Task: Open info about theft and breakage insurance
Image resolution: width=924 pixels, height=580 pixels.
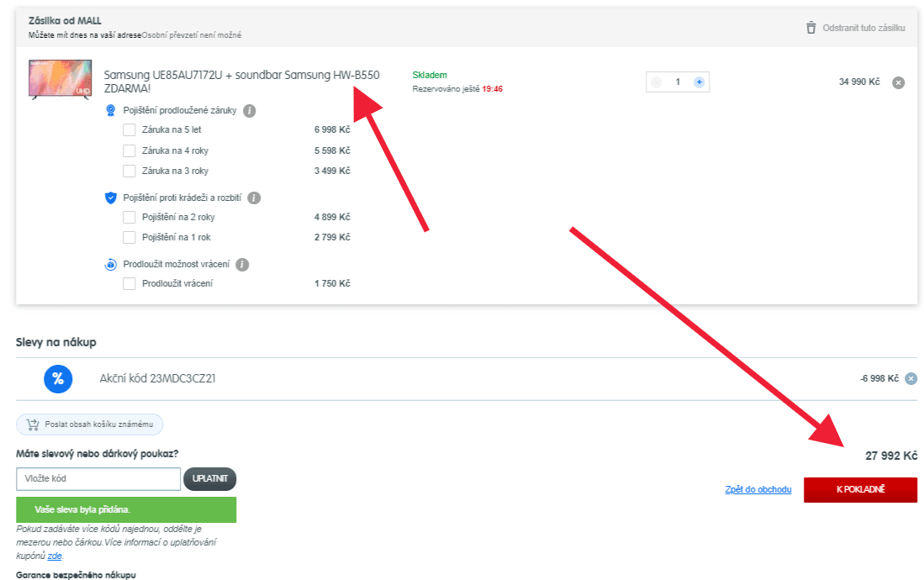Action: [x=254, y=198]
